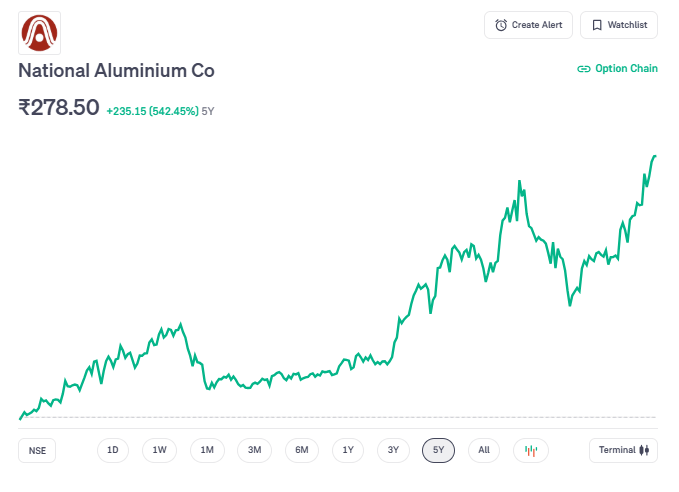Click the alarm clock icon in Create Alert
The width and height of the screenshot is (679, 492).
pos(501,25)
